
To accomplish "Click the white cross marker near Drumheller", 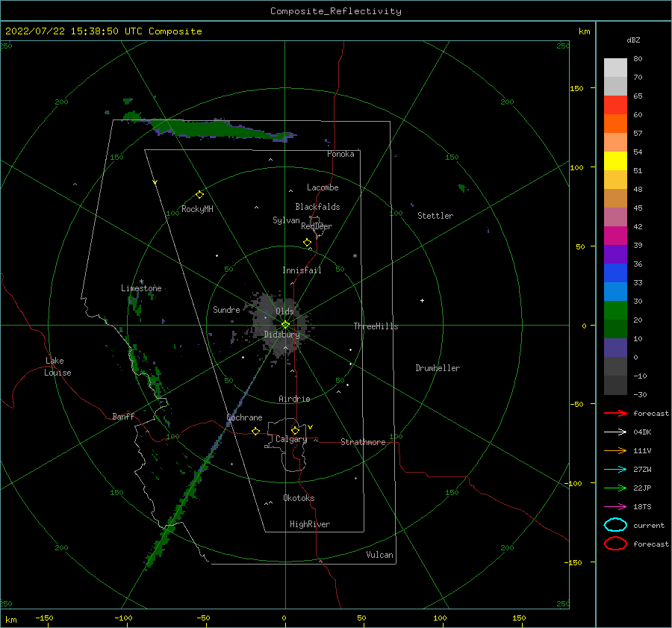I will [422, 300].
